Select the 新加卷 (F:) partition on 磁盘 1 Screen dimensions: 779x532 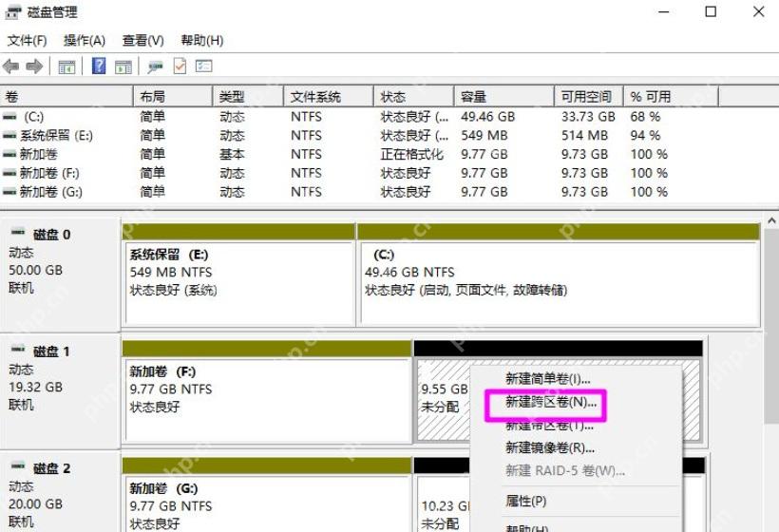[267, 392]
